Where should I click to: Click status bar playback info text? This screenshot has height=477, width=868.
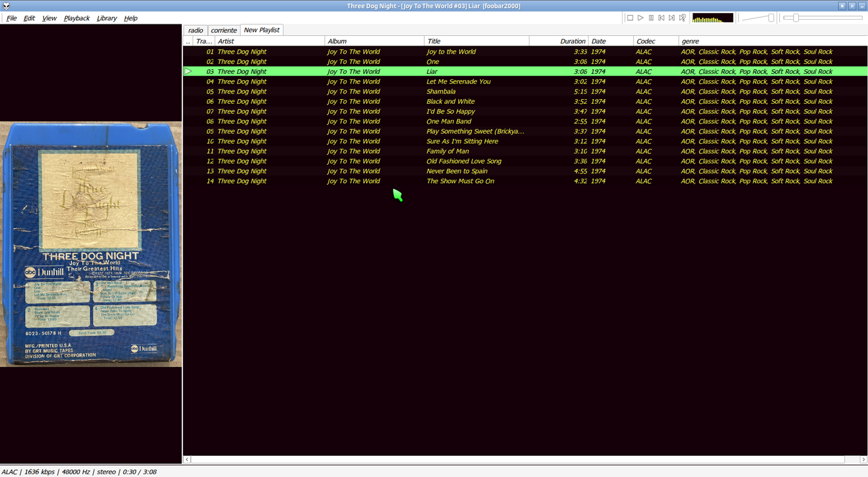[x=79, y=472]
